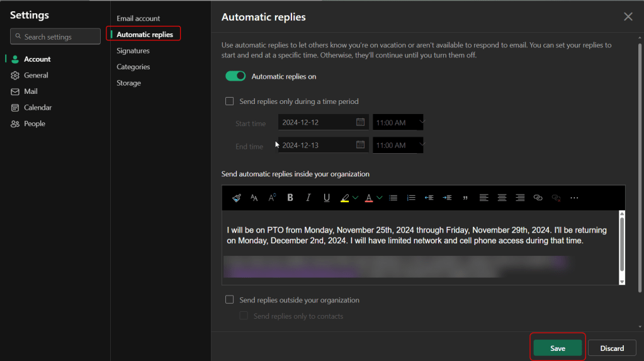The height and width of the screenshot is (361, 644).
Task: Open the highlight color dropdown arrow
Action: click(x=356, y=198)
